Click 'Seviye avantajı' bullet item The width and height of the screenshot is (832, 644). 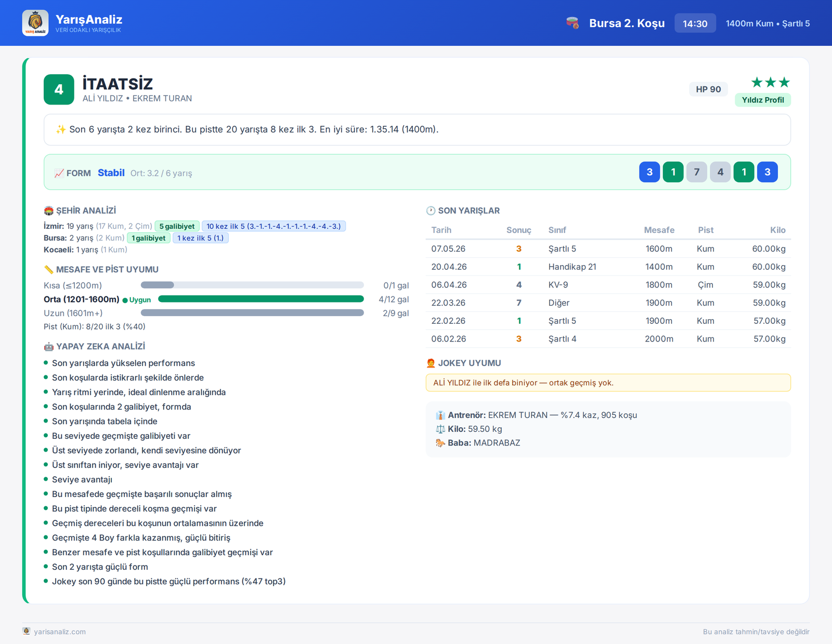pyautogui.click(x=82, y=479)
